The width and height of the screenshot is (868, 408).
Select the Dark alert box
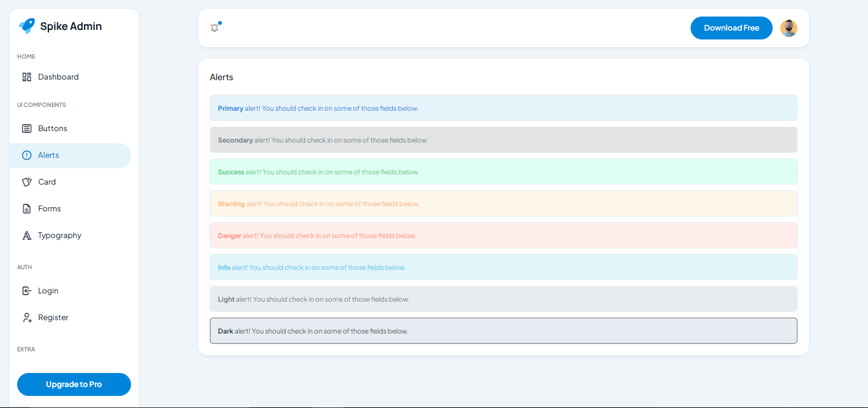[503, 331]
